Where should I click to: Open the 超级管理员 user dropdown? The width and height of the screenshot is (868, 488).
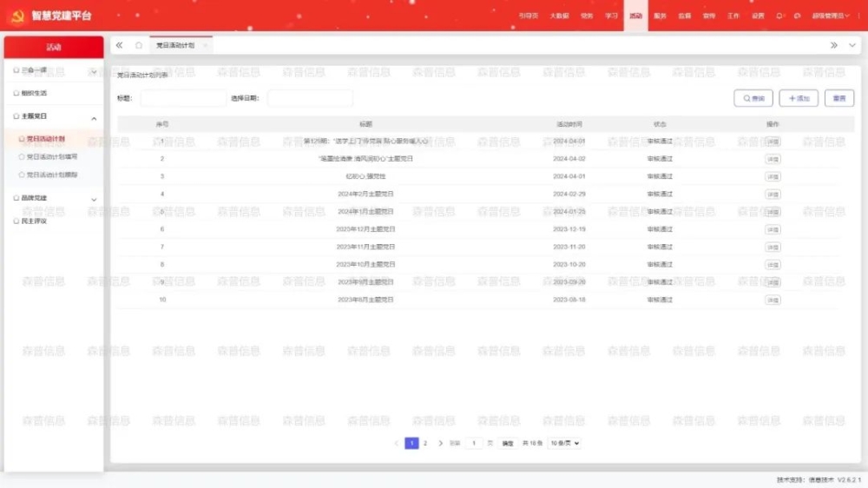[x=831, y=16]
